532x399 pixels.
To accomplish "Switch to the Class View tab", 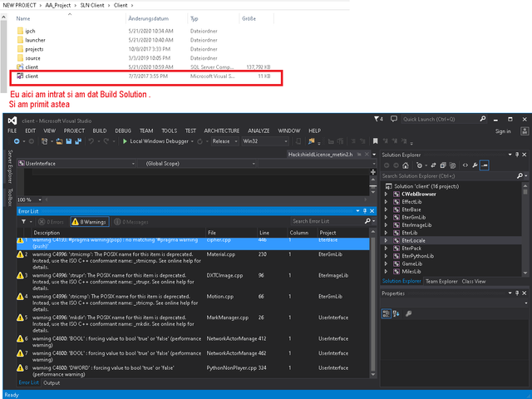I will (474, 281).
